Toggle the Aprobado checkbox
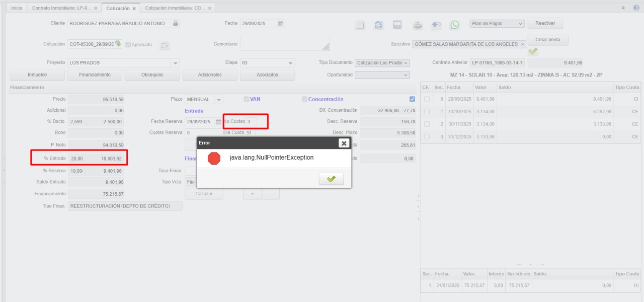The width and height of the screenshot is (644, 302). (x=128, y=44)
